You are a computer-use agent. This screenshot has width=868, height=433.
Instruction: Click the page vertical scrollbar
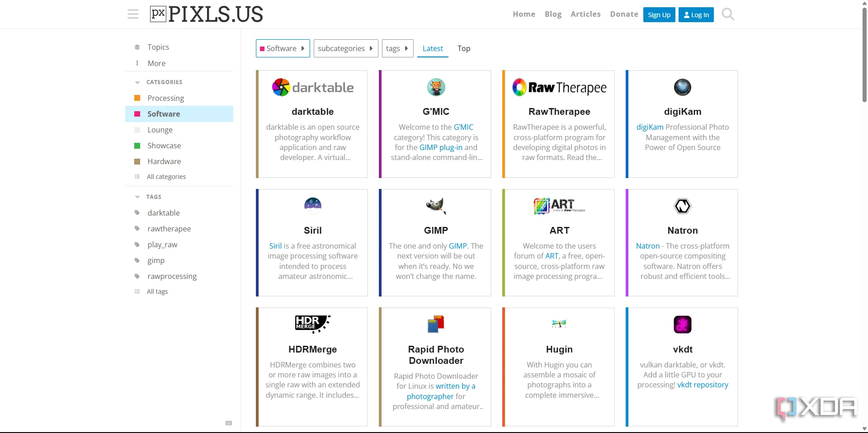[864, 54]
